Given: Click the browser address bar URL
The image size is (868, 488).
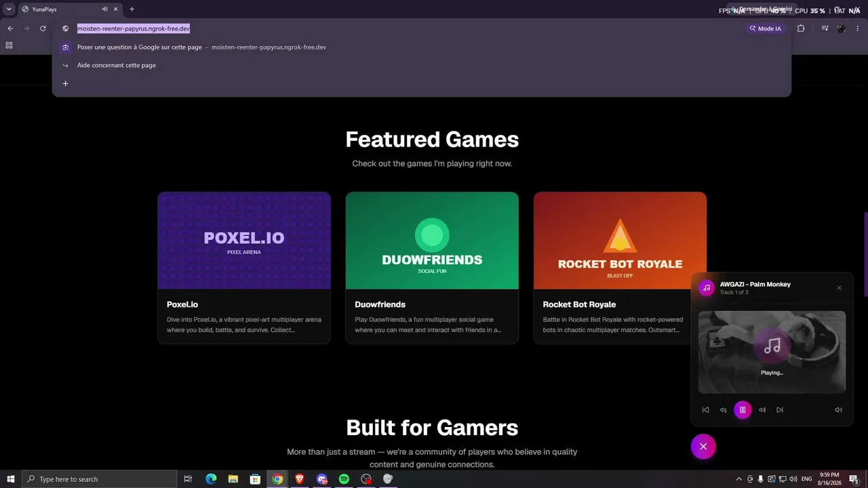Looking at the screenshot, I should tap(134, 28).
